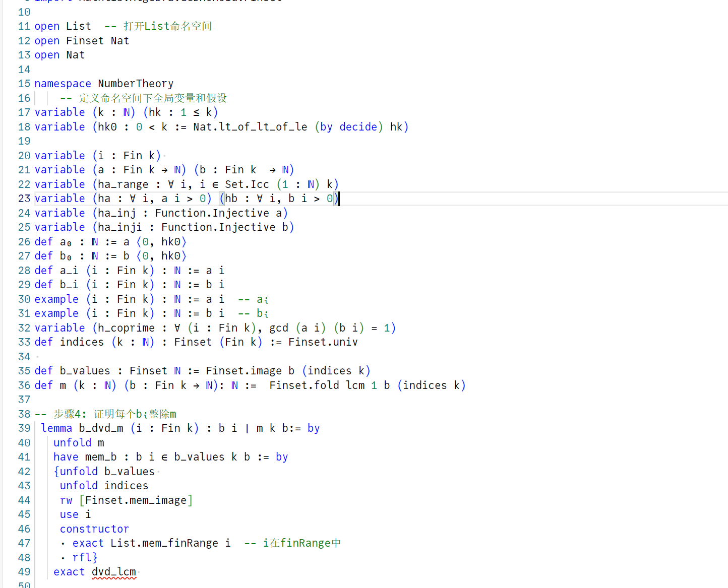Click the Chinese comment on line 16
Screen dimensions: 728x588
click(x=153, y=98)
